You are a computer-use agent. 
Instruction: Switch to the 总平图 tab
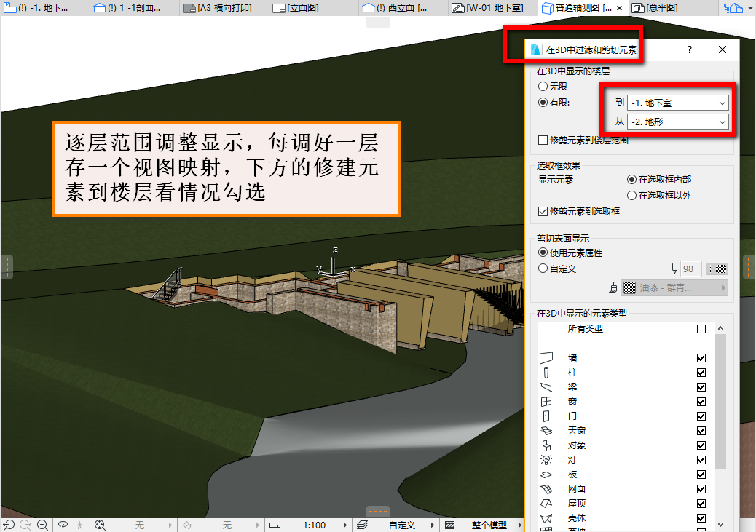pos(655,8)
